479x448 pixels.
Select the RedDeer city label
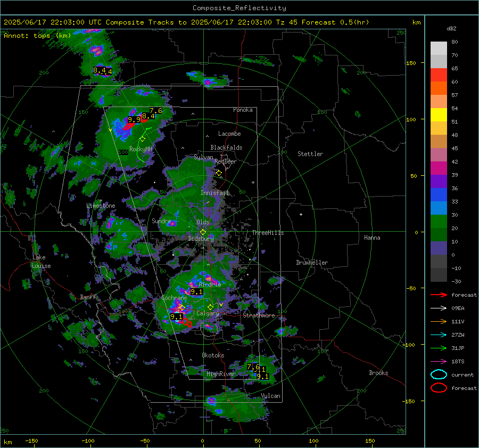click(226, 161)
